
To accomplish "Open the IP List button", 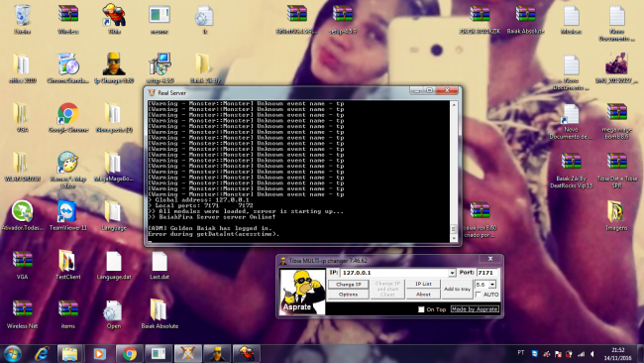I will tap(423, 284).
